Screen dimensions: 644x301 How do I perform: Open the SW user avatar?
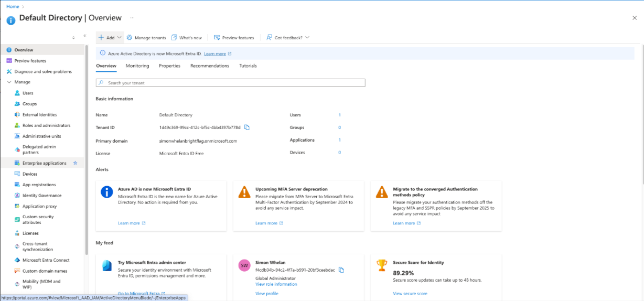point(244,265)
